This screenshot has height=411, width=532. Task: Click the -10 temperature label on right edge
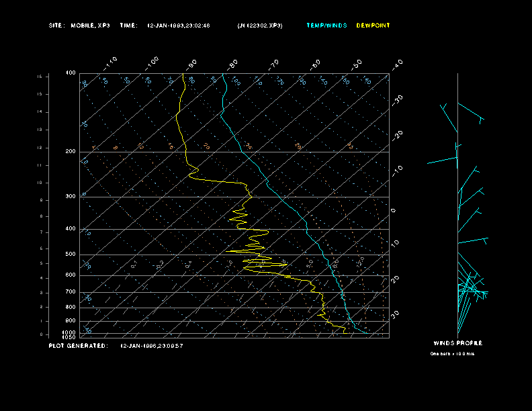point(397,171)
